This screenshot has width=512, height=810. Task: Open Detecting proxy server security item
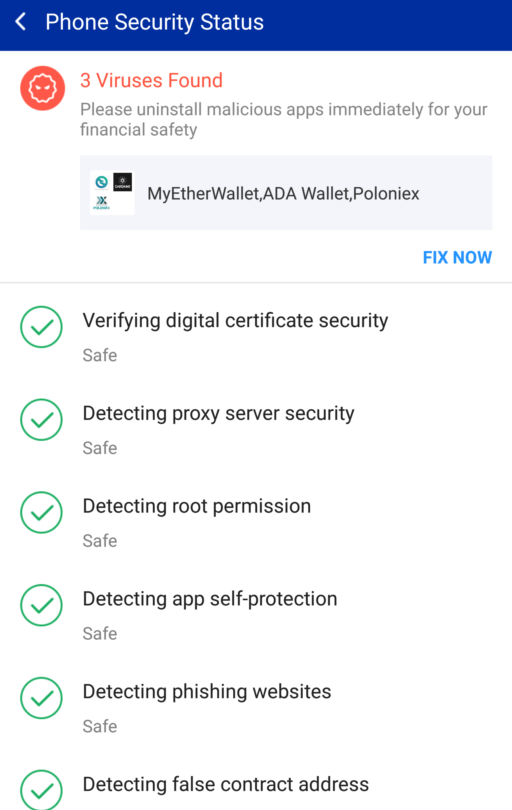[256, 429]
